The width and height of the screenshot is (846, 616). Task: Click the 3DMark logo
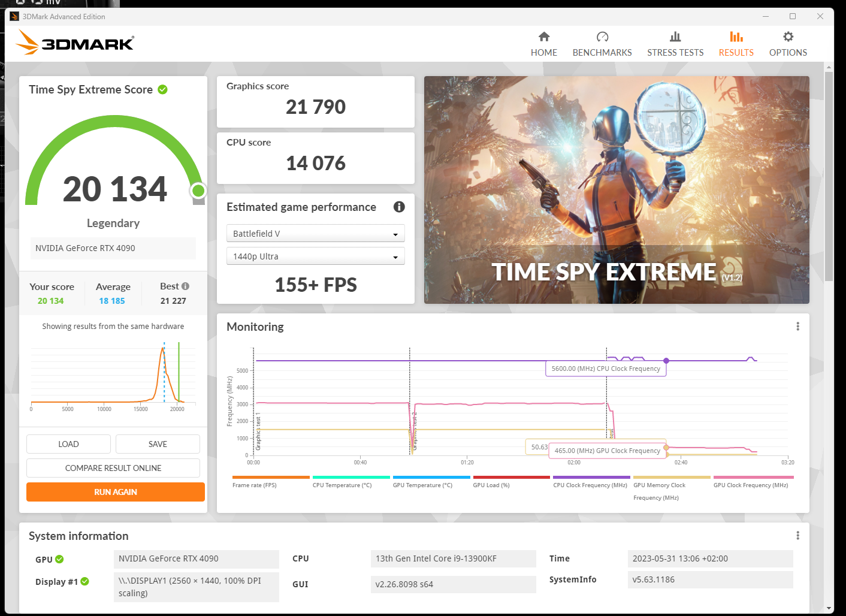[x=75, y=43]
